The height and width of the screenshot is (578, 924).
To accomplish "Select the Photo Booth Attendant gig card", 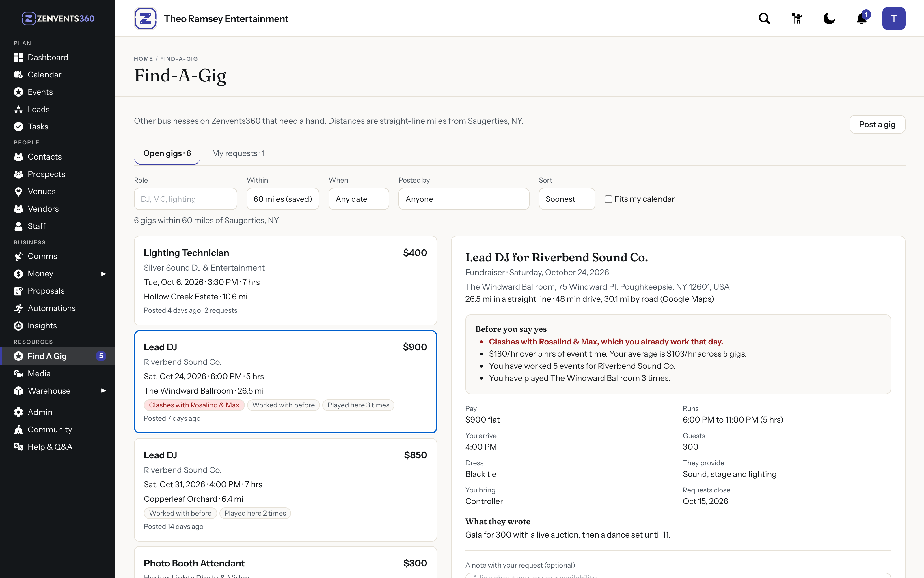I will pos(286,563).
